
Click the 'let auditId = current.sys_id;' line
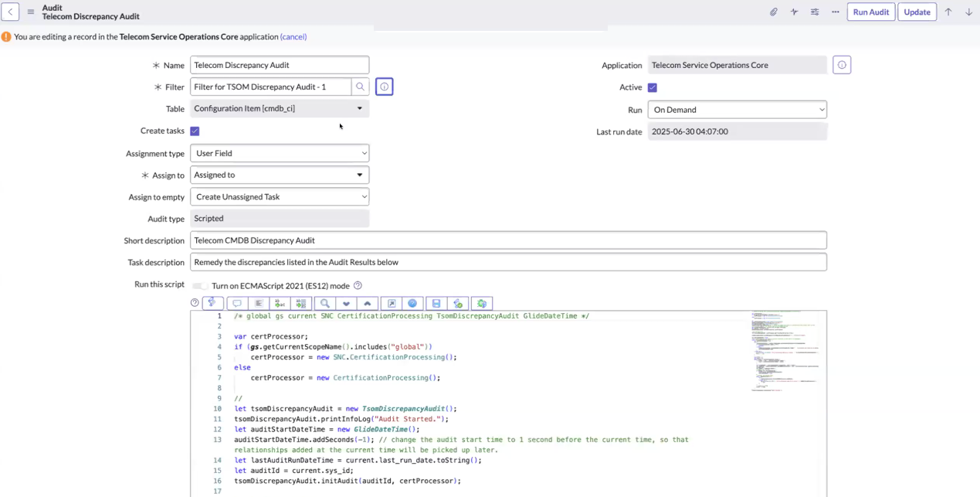294,470
